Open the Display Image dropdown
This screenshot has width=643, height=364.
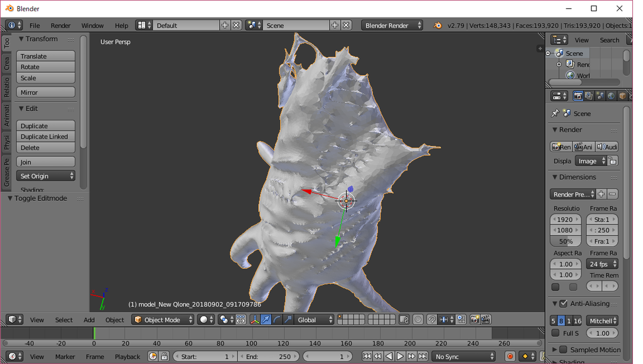[590, 161]
